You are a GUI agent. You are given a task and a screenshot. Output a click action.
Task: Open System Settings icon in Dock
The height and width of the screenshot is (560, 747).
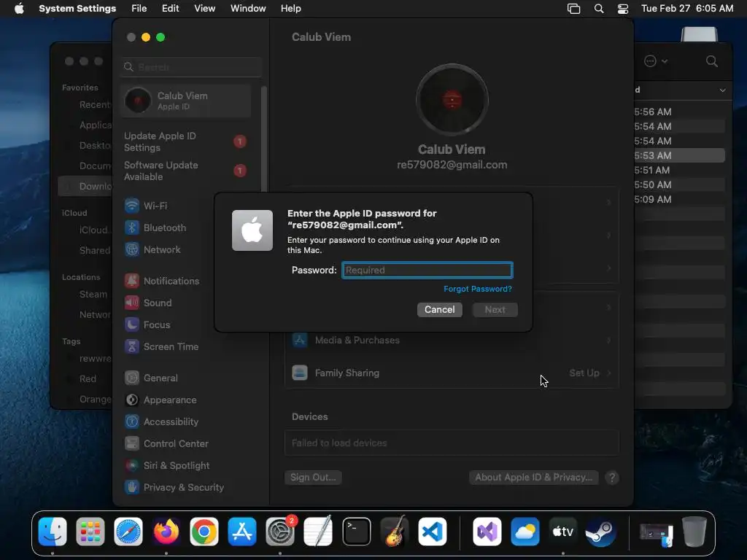click(280, 532)
